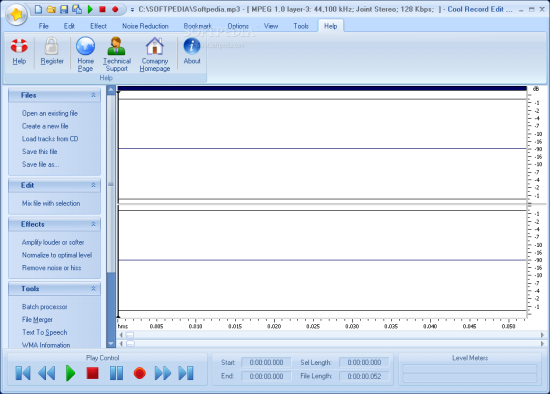Click Normalize to optimal level link
This screenshot has height=394, width=550.
click(57, 255)
